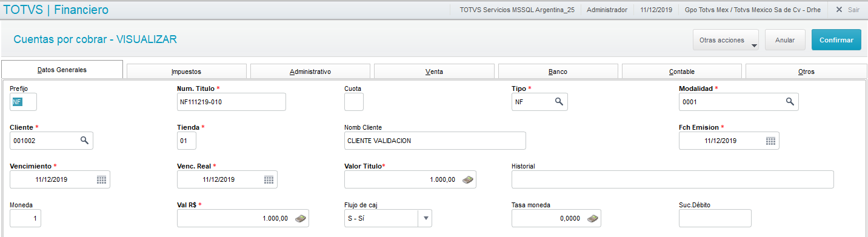Click the Tienda field with 01
The image size is (868, 237).
tap(187, 141)
